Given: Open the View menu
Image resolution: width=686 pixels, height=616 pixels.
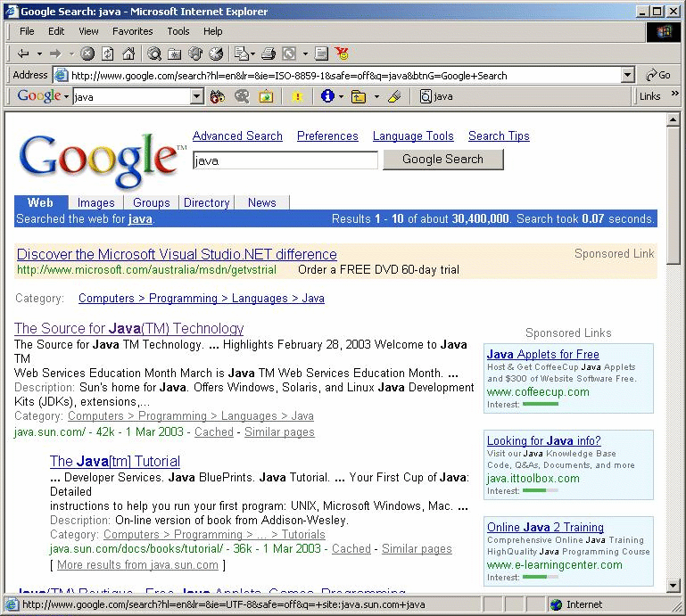Looking at the screenshot, I should [88, 31].
